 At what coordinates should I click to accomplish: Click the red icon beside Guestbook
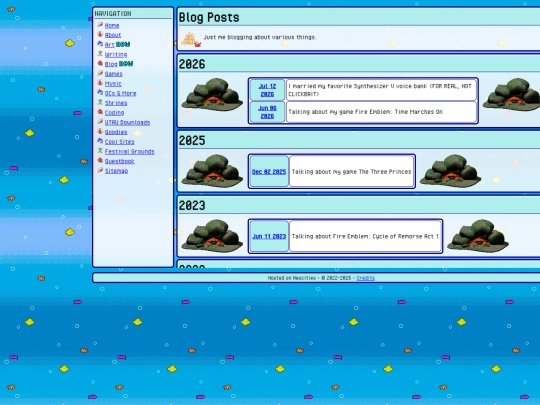100,160
